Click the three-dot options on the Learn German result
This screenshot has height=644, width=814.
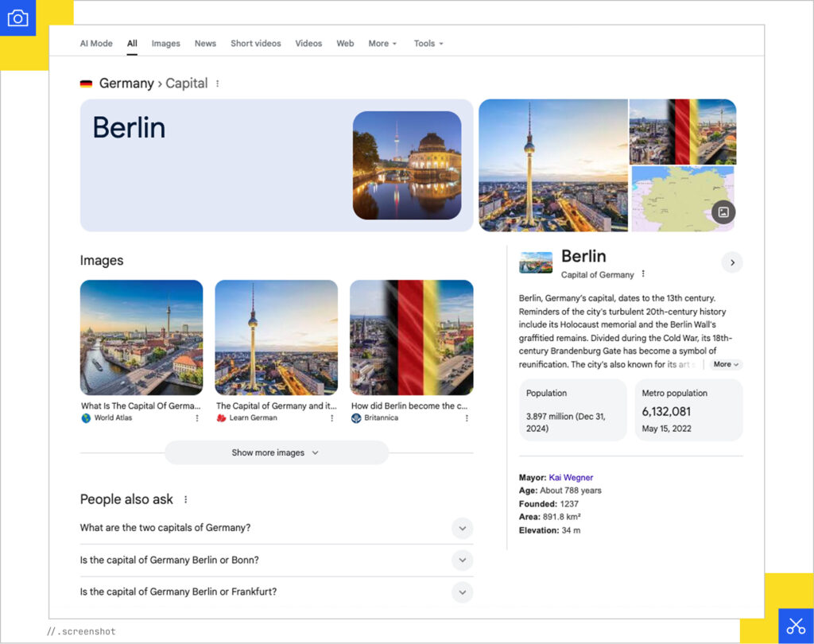click(x=331, y=417)
